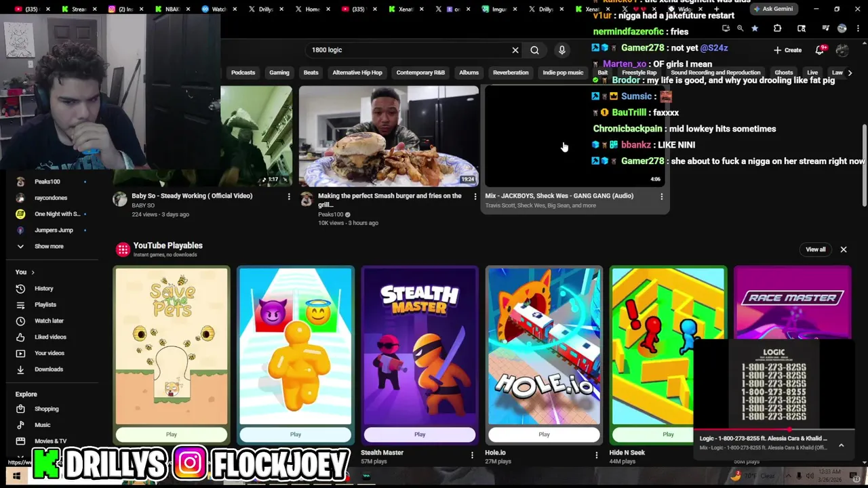The image size is (868, 488).
Task: Clear the search box with the X
Action: tap(515, 50)
